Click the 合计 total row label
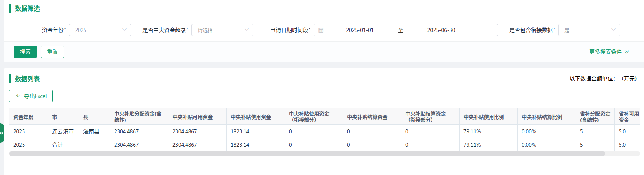The image size is (644, 175). click(57, 145)
